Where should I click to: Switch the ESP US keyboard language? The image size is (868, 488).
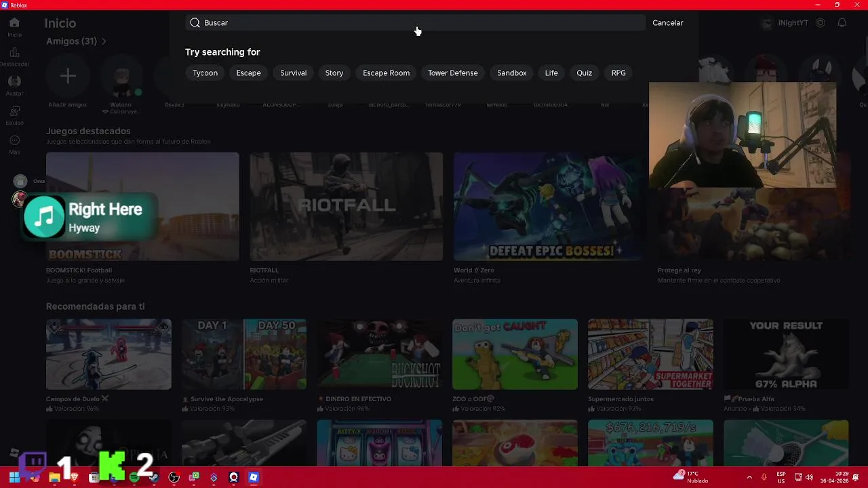[781, 477]
